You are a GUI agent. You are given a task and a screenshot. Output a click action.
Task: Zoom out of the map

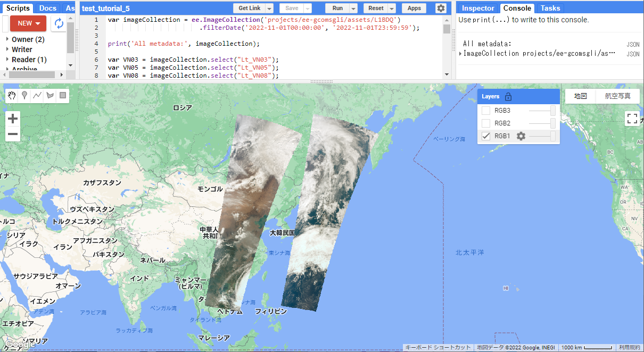point(13,134)
